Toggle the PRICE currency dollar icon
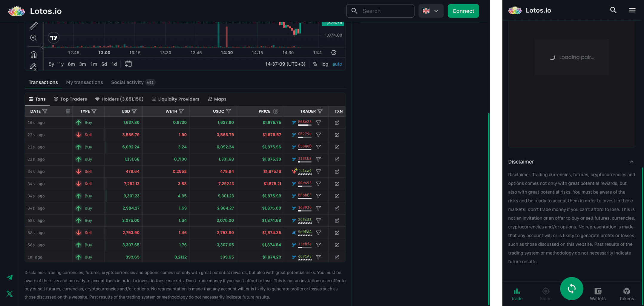This screenshot has height=306, width=644. pos(276,111)
